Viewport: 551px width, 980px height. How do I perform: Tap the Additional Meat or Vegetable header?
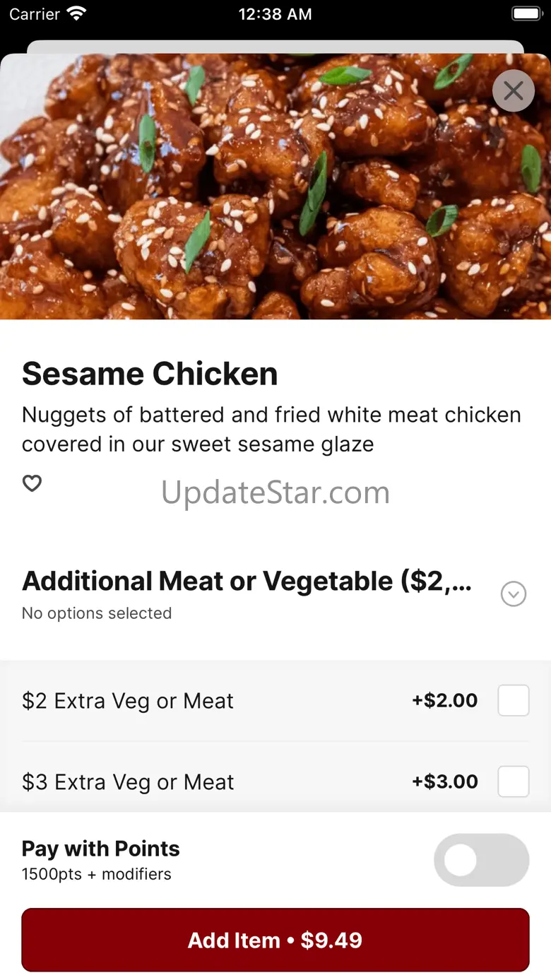(247, 581)
